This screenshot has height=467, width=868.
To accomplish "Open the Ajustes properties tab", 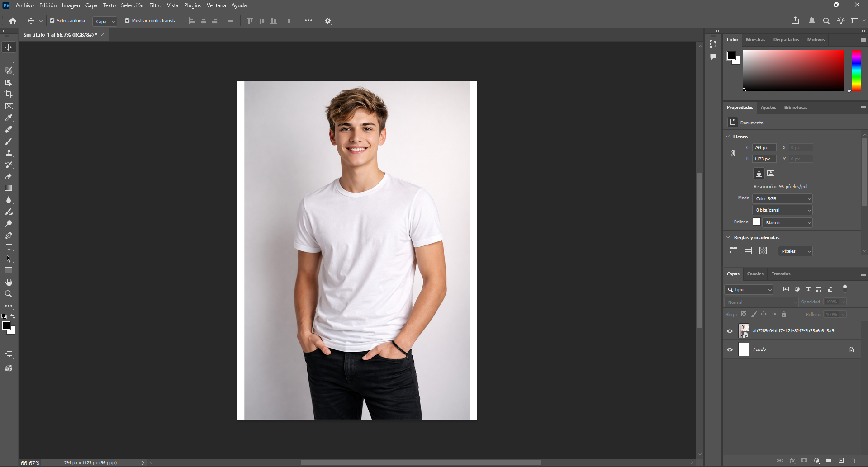I will click(x=768, y=107).
